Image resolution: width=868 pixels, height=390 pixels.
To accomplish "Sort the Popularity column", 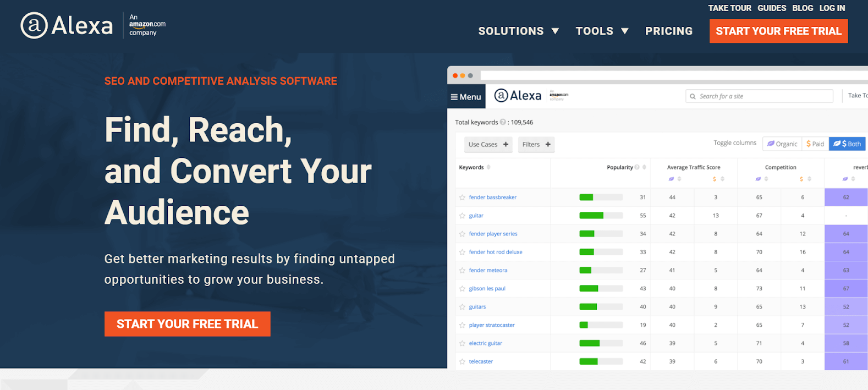I will click(x=644, y=167).
